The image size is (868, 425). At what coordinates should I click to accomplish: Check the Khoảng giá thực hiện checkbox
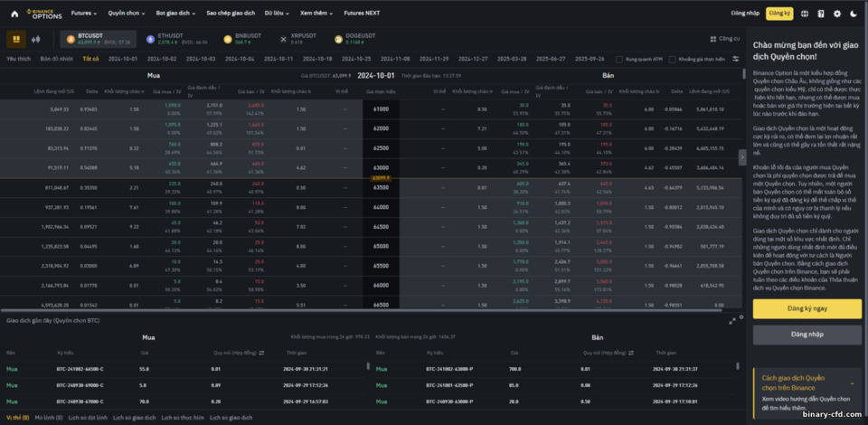672,59
